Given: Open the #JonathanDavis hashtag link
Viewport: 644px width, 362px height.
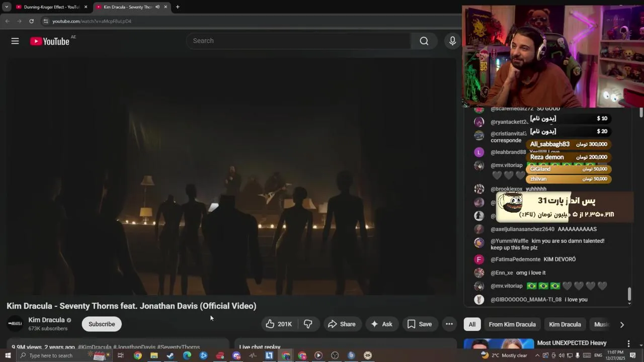Looking at the screenshot, I should tap(134, 347).
